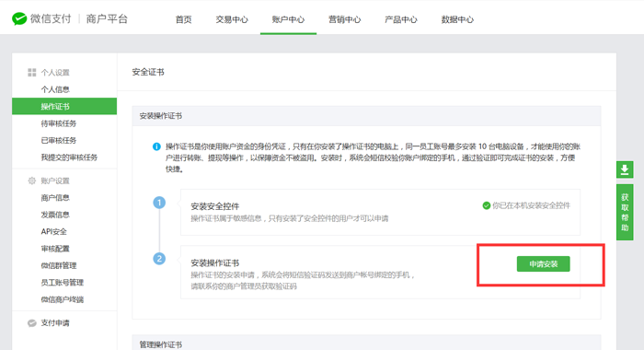
Task: Open 数据中心 tab
Action: [457, 19]
